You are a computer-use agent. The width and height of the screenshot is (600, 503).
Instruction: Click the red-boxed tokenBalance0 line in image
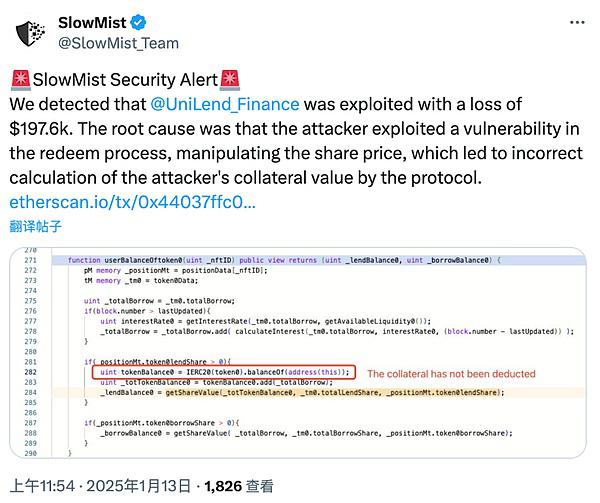click(224, 372)
